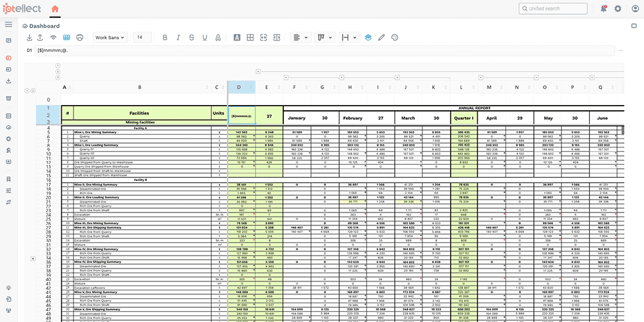Open the Work Sans font dropdown
The width and height of the screenshot is (644, 322).
click(110, 37)
